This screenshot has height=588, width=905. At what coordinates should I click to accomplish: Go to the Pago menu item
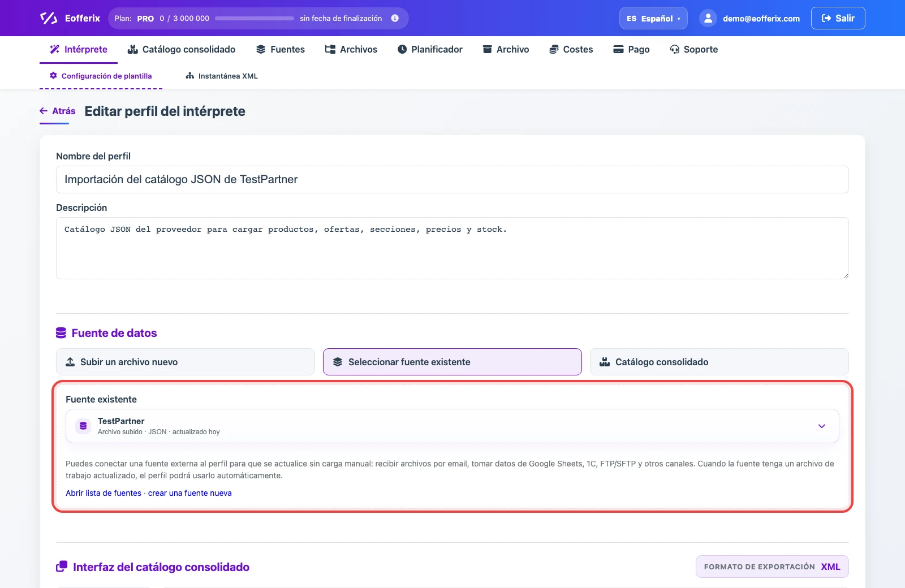(631, 49)
